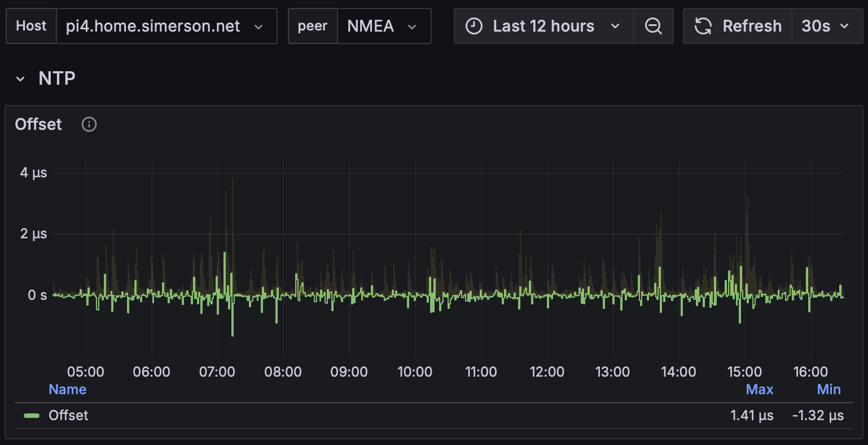This screenshot has height=445, width=868.
Task: Click the peer label
Action: point(313,26)
